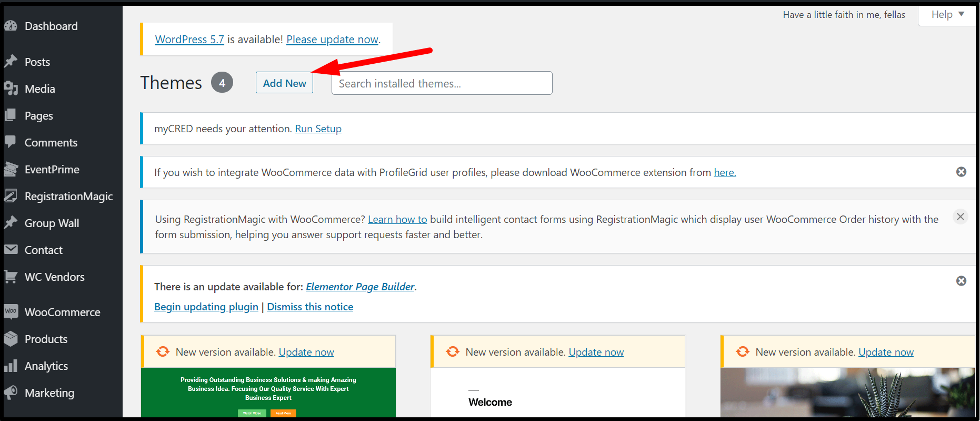Image resolution: width=980 pixels, height=421 pixels.
Task: Open the myCRED Run Setup link
Action: 318,129
